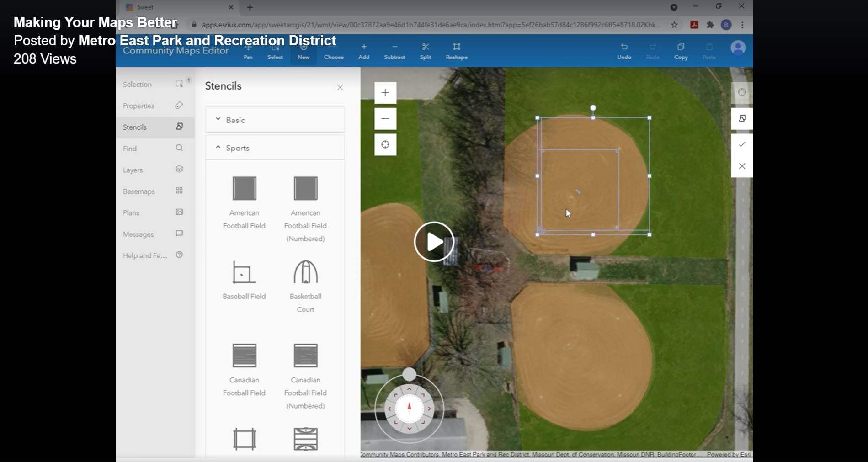Open the Choose tool
Viewport: 868px width, 462px height.
334,51
